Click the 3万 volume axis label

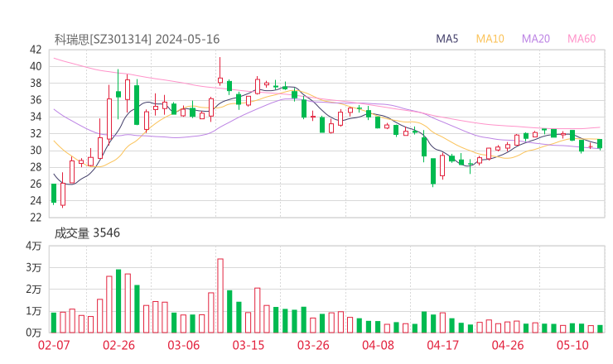[34, 268]
